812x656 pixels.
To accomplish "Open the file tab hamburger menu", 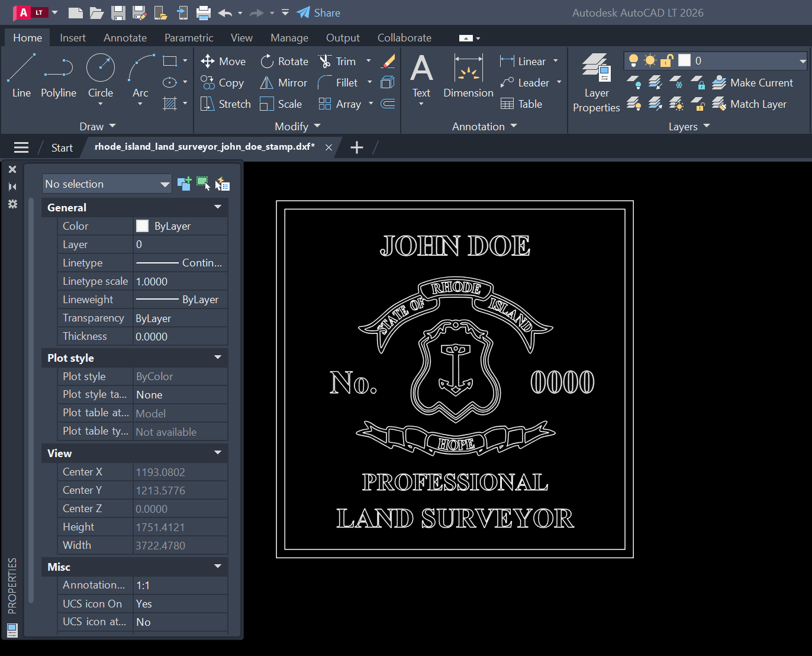I will point(21,147).
